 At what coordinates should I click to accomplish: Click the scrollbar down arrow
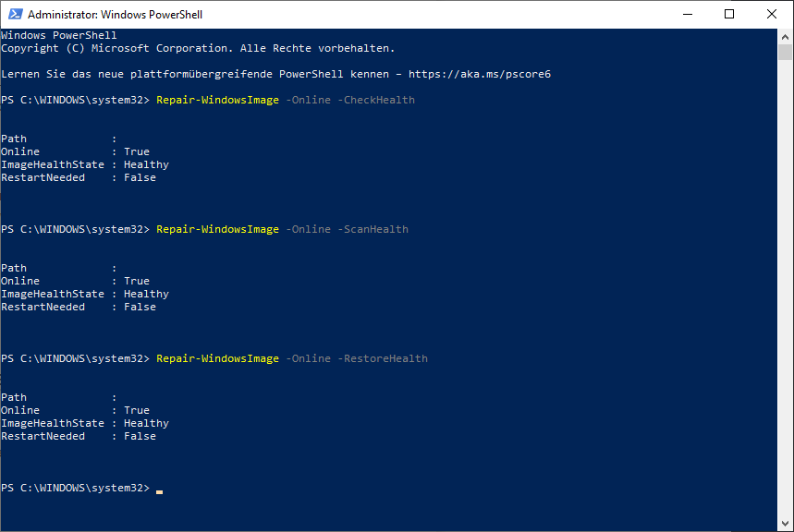coord(785,524)
